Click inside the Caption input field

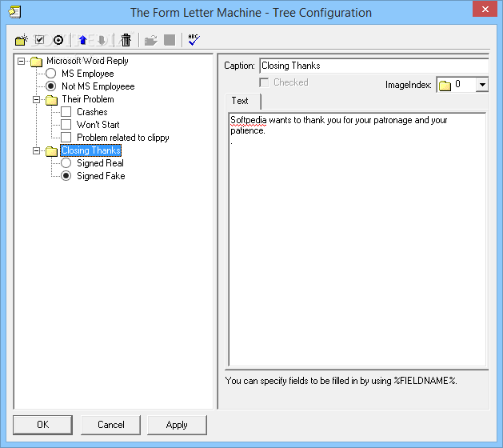pos(374,66)
